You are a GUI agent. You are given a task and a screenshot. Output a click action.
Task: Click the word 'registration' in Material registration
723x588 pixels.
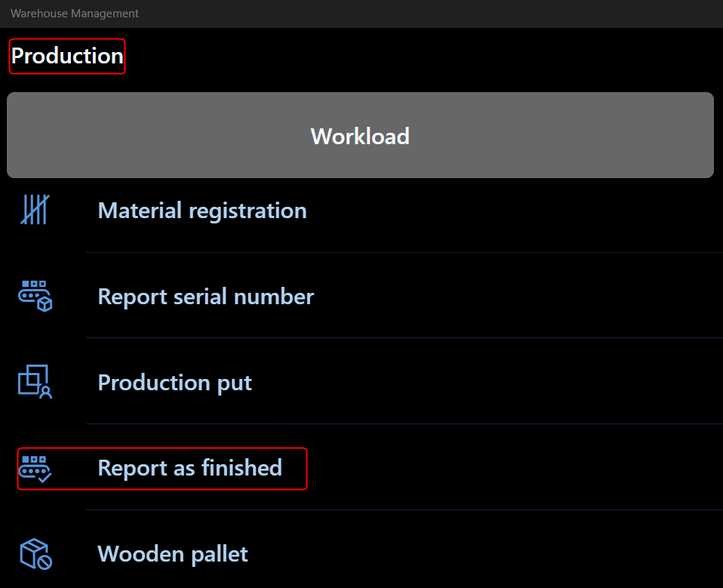(248, 211)
